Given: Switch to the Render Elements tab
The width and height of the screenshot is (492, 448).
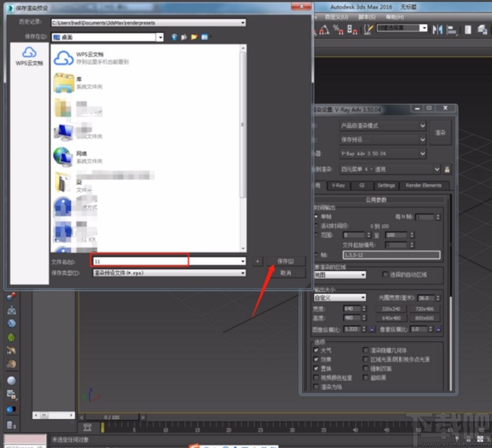Looking at the screenshot, I should [423, 185].
